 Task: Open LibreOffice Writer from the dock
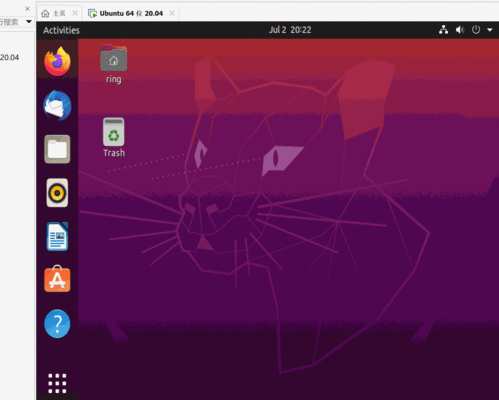pyautogui.click(x=57, y=237)
